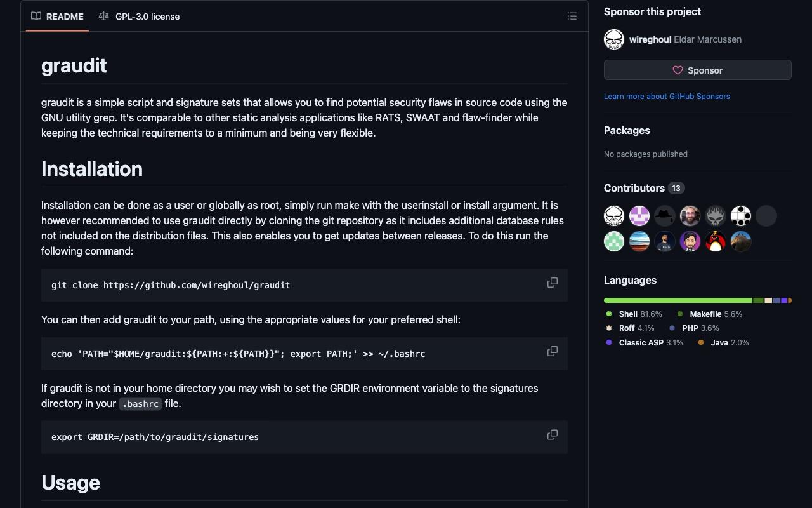The width and height of the screenshot is (812, 508).
Task: Open the black dots grid contributor avatar
Action: (x=741, y=216)
